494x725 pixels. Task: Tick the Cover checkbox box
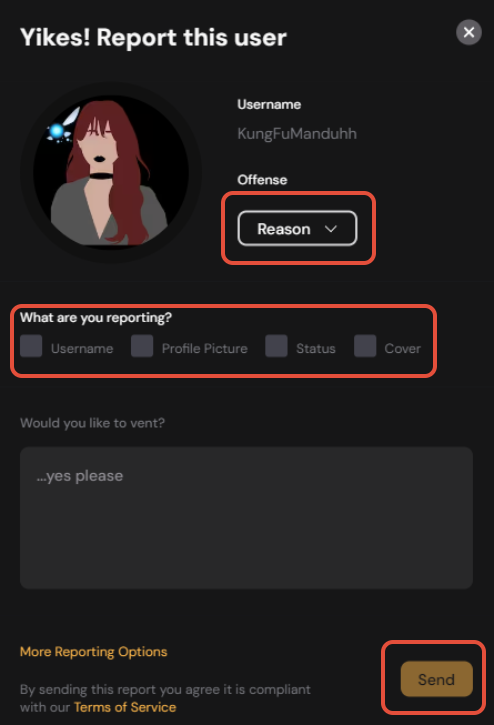point(365,346)
